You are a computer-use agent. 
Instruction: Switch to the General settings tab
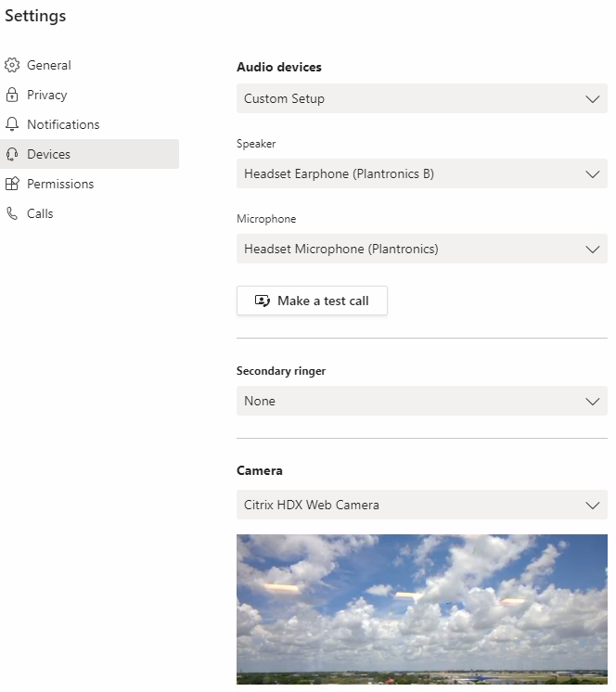pyautogui.click(x=49, y=66)
